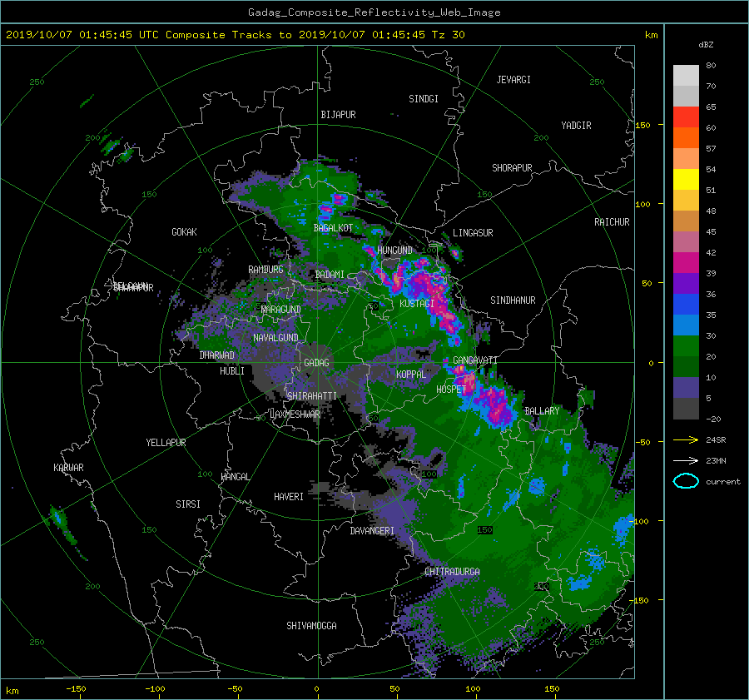Screen dimensions: 749x700
Task: Click the cyan current ellipse icon
Action: 686,481
